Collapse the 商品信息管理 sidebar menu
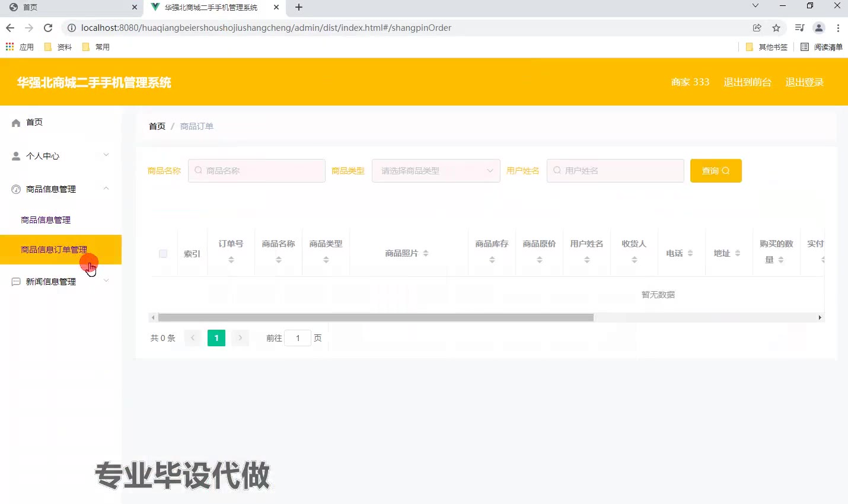The height and width of the screenshot is (504, 848). pyautogui.click(x=106, y=189)
